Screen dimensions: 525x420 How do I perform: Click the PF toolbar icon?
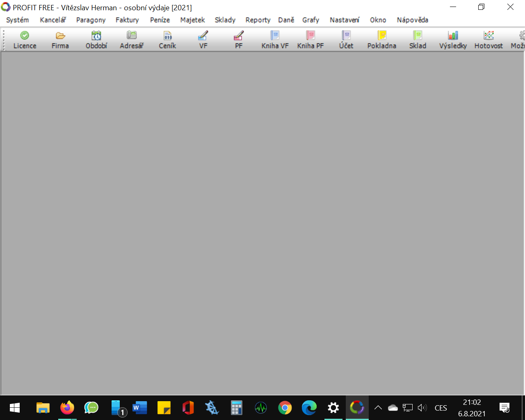pos(239,40)
